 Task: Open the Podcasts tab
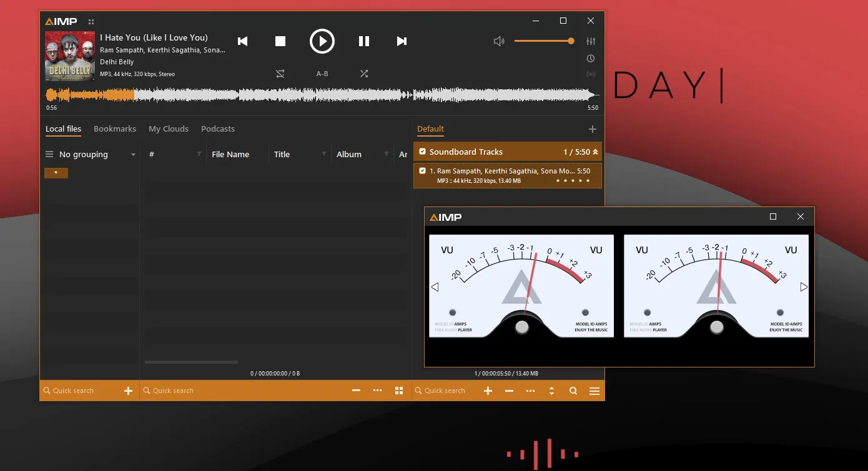(x=218, y=129)
